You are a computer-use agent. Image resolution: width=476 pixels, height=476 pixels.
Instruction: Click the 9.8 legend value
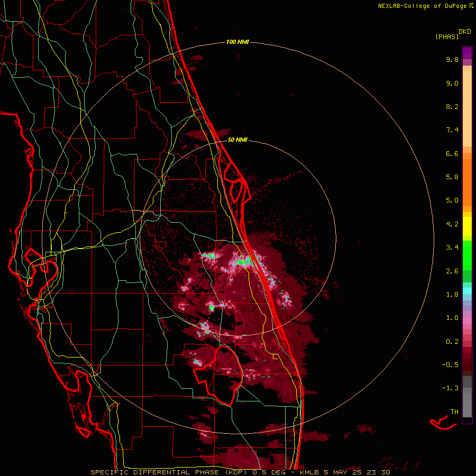[452, 59]
